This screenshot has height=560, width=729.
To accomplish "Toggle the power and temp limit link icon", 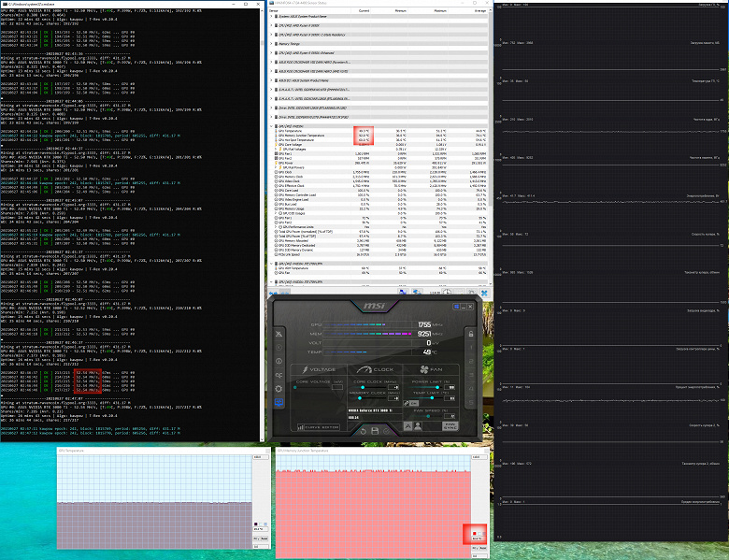I will (406, 403).
